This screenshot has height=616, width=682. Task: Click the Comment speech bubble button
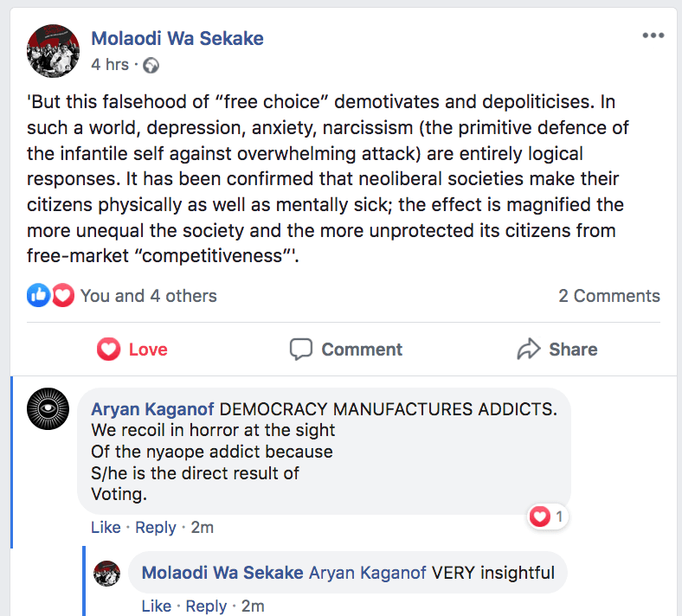coord(346,350)
